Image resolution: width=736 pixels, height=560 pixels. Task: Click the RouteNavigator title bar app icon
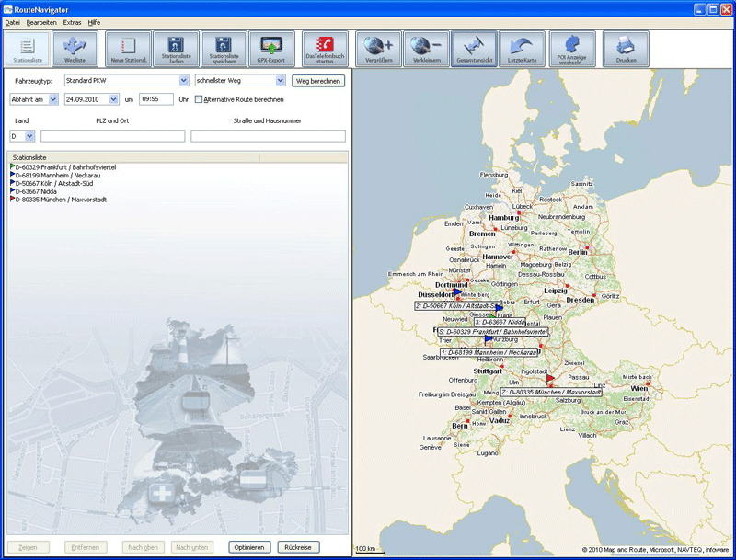pos(8,9)
